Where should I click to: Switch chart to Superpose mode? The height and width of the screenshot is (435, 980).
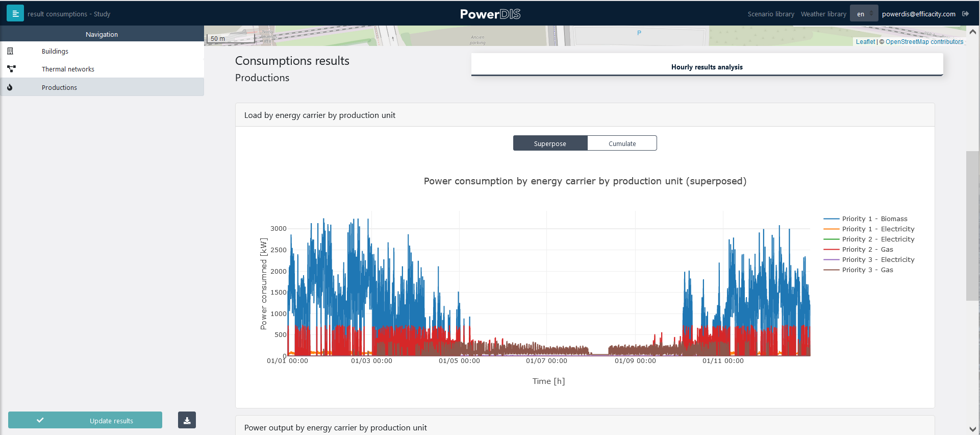(x=550, y=143)
